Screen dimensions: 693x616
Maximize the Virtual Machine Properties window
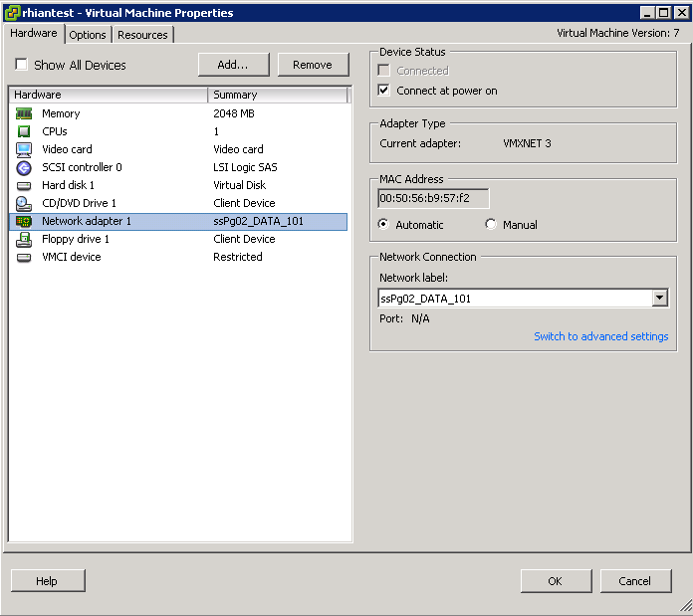664,12
